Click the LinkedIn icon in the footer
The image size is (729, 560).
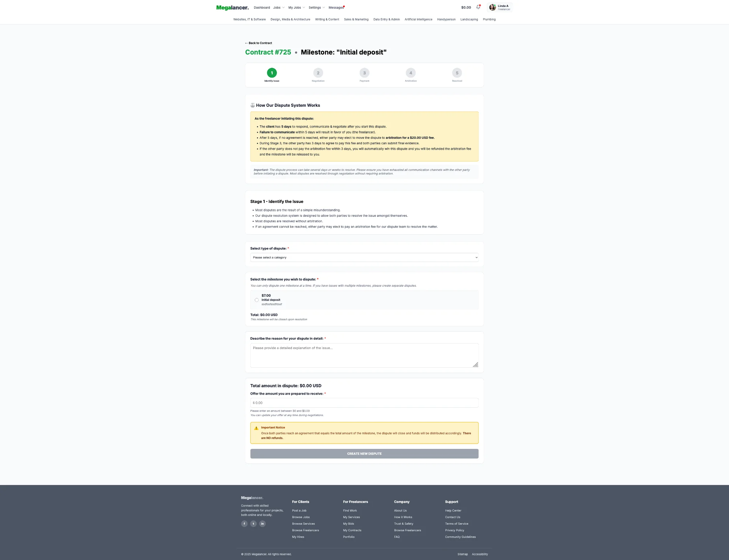point(262,524)
